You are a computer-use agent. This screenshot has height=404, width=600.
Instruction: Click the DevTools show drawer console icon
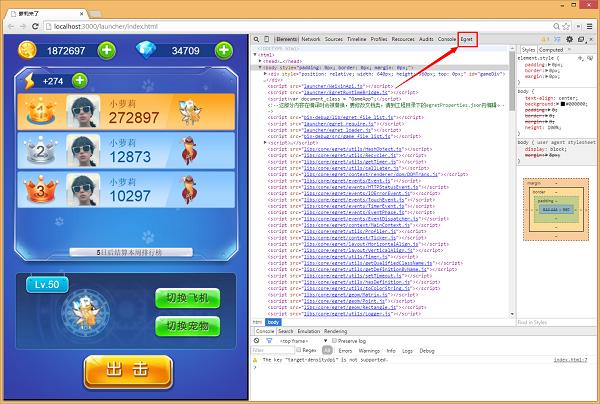tap(558, 39)
